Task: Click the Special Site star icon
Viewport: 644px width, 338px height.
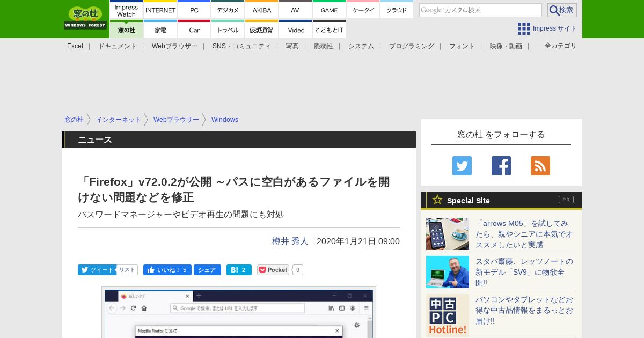Action: coord(437,200)
